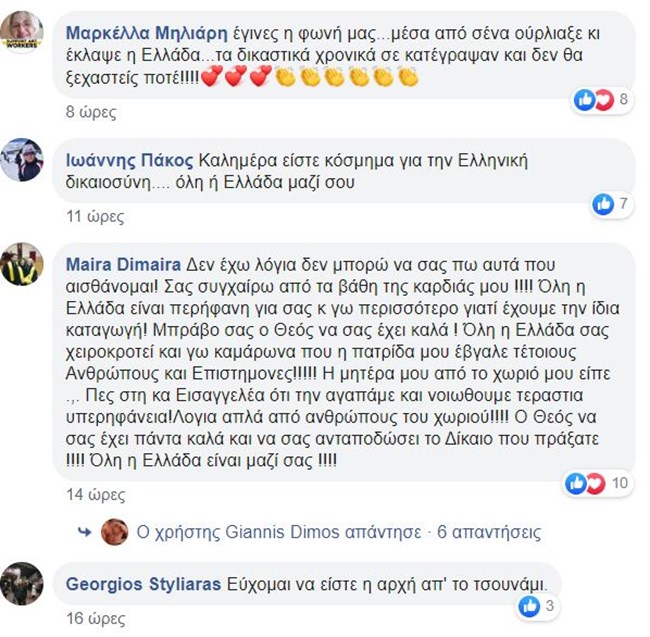Click the reaction count 10 on Maira's comment
Viewport: 650px width, 637px height.
point(620,483)
